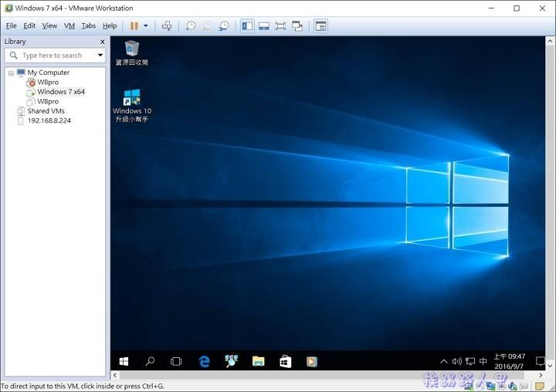Open the guest Start menu
This screenshot has height=392, width=556.
pos(124,361)
